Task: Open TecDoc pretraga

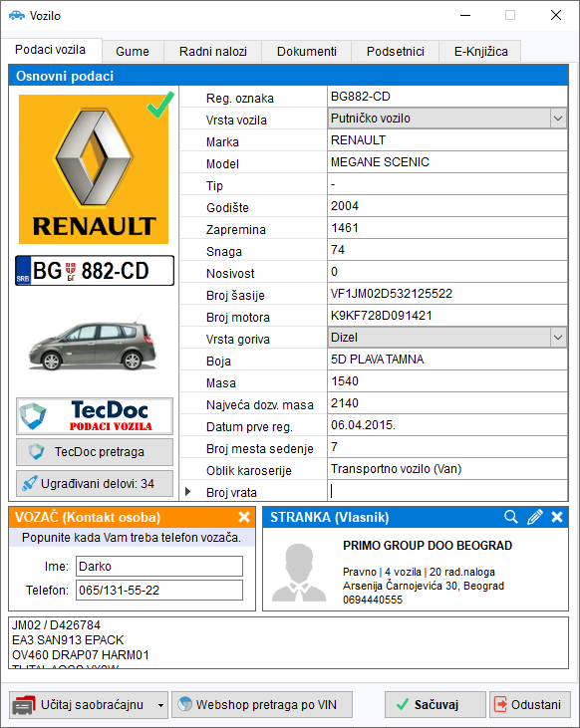Action: 95,452
